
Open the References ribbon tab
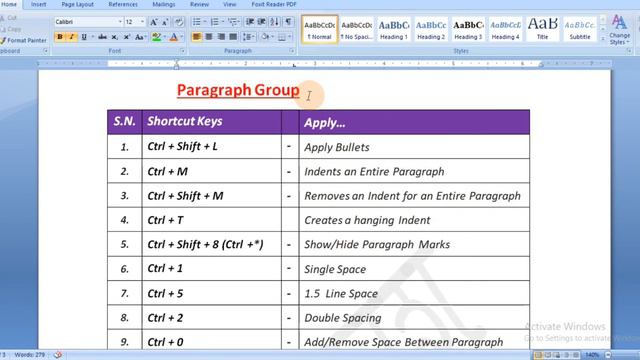123,4
